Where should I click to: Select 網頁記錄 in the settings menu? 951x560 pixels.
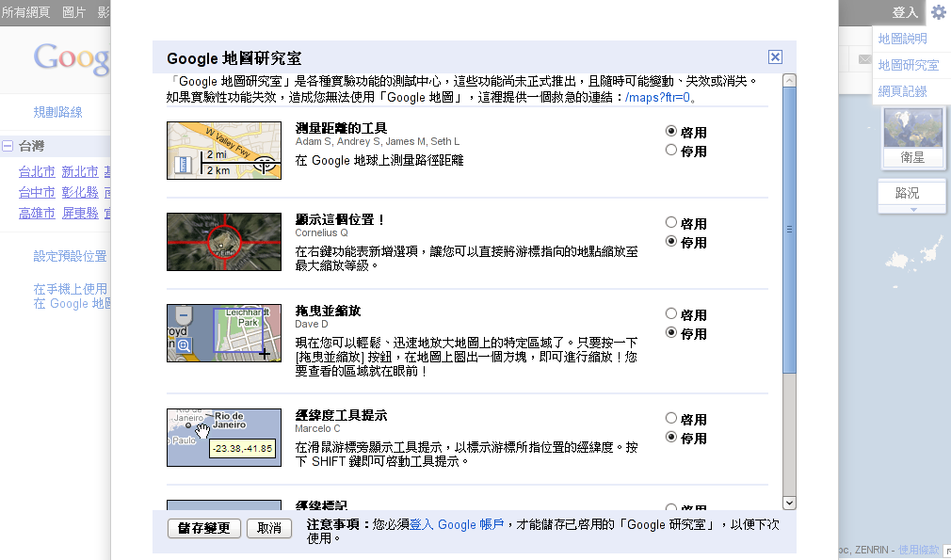(x=902, y=91)
